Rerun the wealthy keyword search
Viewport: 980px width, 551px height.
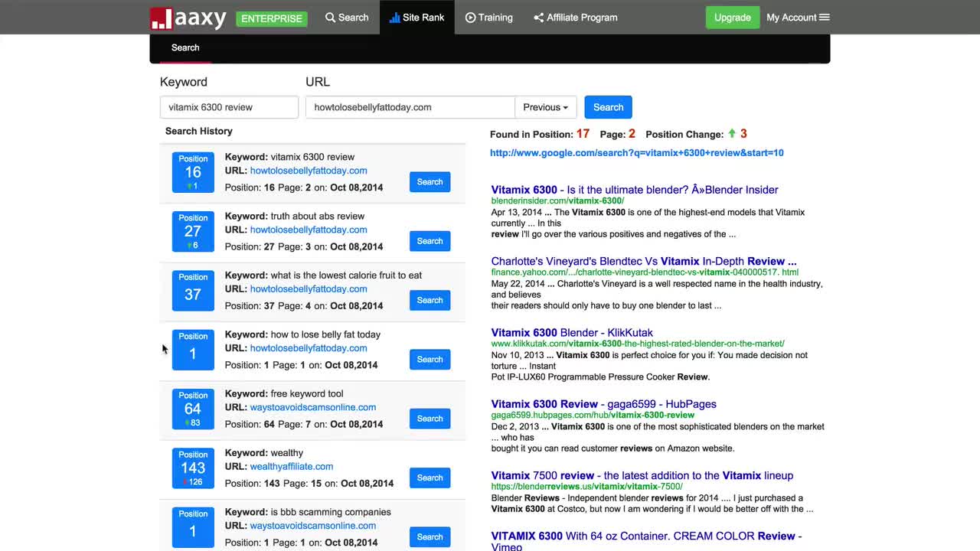click(430, 478)
